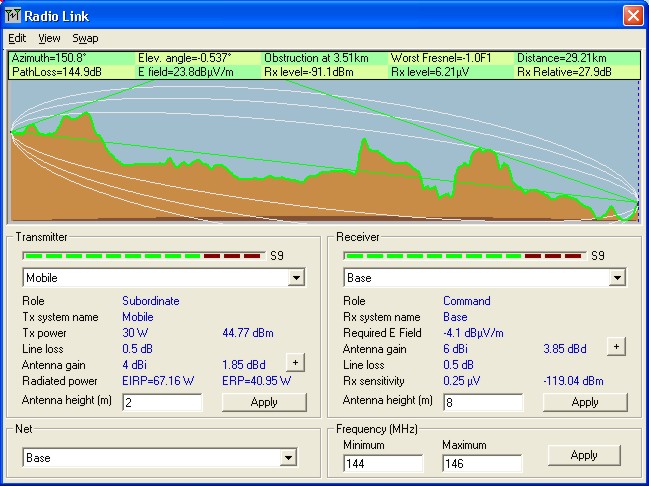The height and width of the screenshot is (486, 649).
Task: Focus the receiver antenna height field
Action: (483, 402)
